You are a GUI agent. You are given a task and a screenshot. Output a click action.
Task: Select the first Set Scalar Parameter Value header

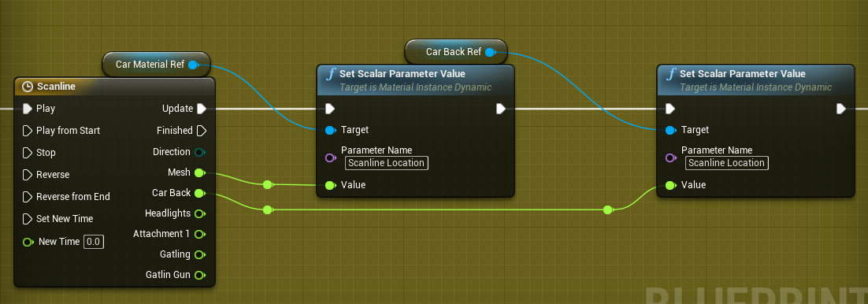click(416, 80)
